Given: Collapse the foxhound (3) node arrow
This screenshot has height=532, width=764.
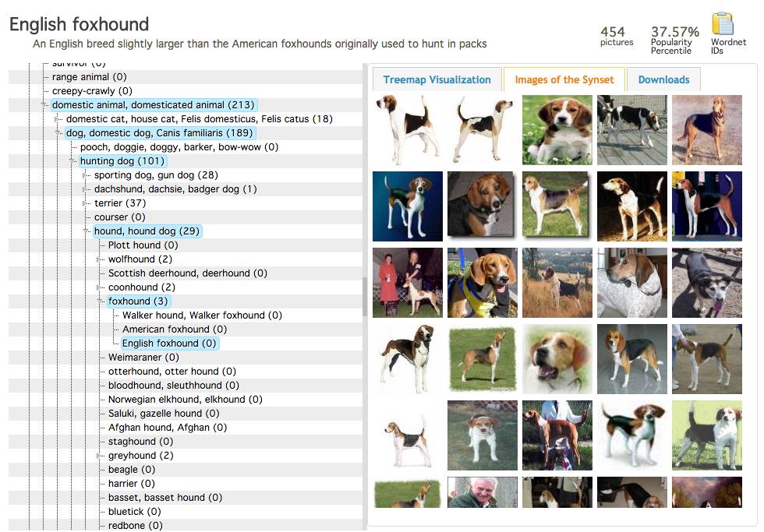Looking at the screenshot, I should point(101,301).
